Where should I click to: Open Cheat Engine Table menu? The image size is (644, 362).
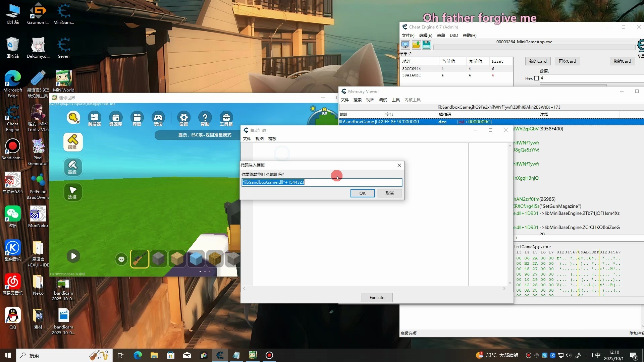pos(441,35)
